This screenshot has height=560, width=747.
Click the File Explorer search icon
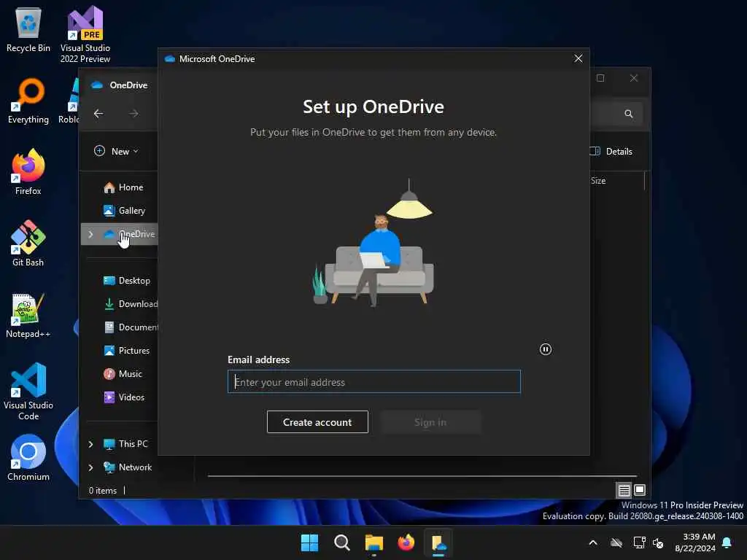pos(629,114)
